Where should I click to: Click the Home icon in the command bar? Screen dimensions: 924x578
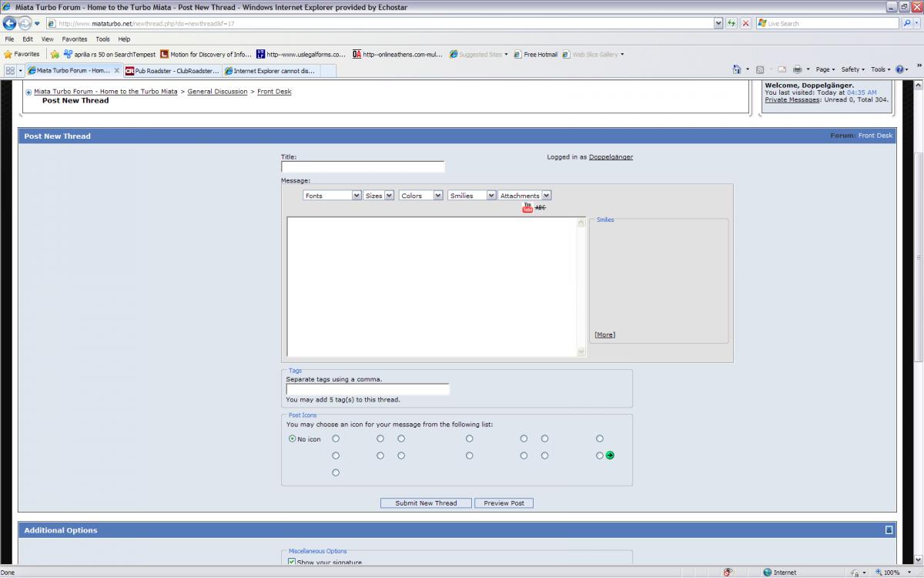[x=737, y=69]
